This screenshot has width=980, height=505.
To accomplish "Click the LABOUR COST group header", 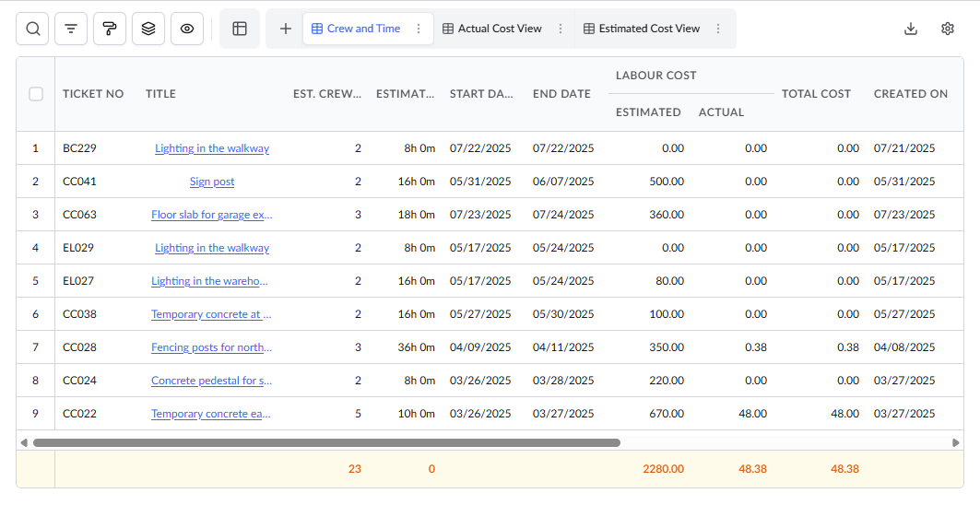I will point(655,75).
